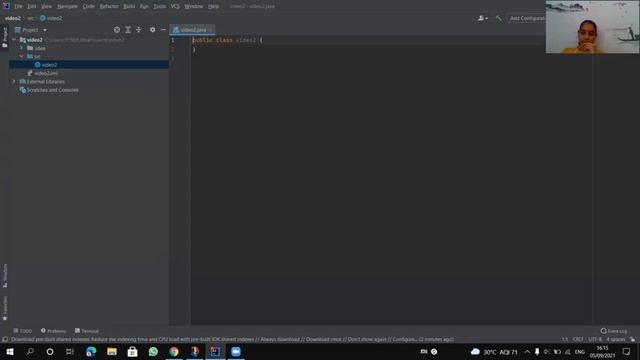Hide the Project panel with minus icon

[163, 30]
